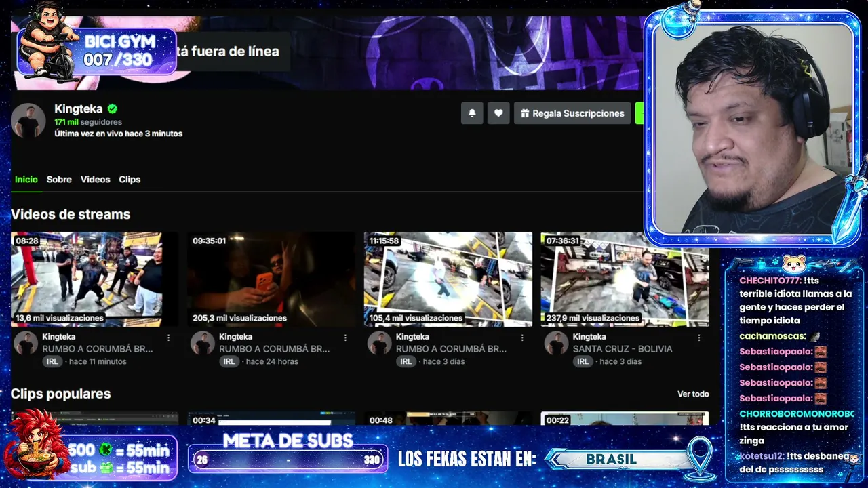868x488 pixels.
Task: Open options menu for the 08:28 video
Action: (x=169, y=338)
